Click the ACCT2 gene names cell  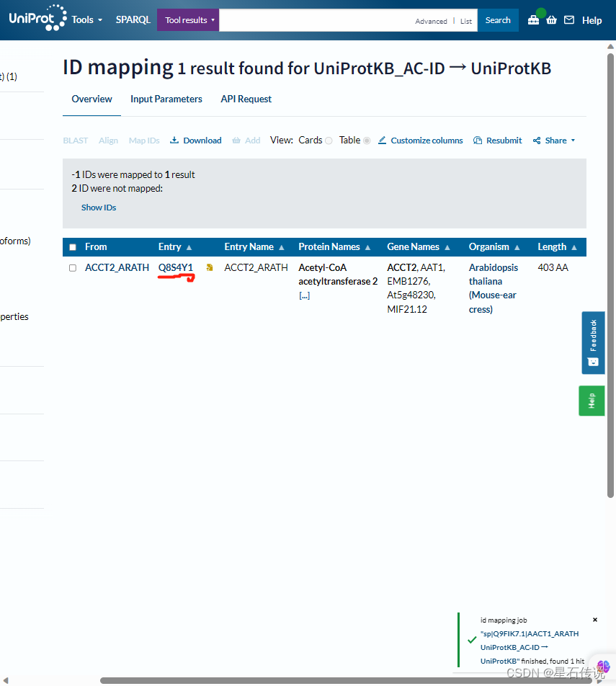pyautogui.click(x=416, y=288)
